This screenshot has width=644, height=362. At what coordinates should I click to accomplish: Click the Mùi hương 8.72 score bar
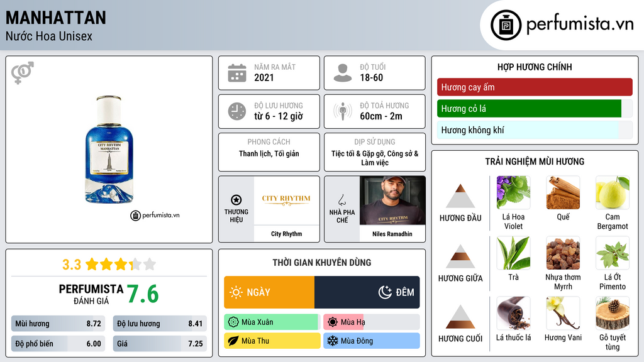click(58, 324)
